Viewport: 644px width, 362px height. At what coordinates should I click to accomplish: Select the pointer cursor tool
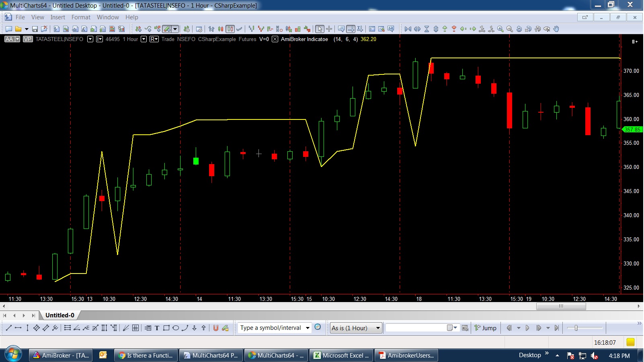pyautogui.click(x=320, y=29)
